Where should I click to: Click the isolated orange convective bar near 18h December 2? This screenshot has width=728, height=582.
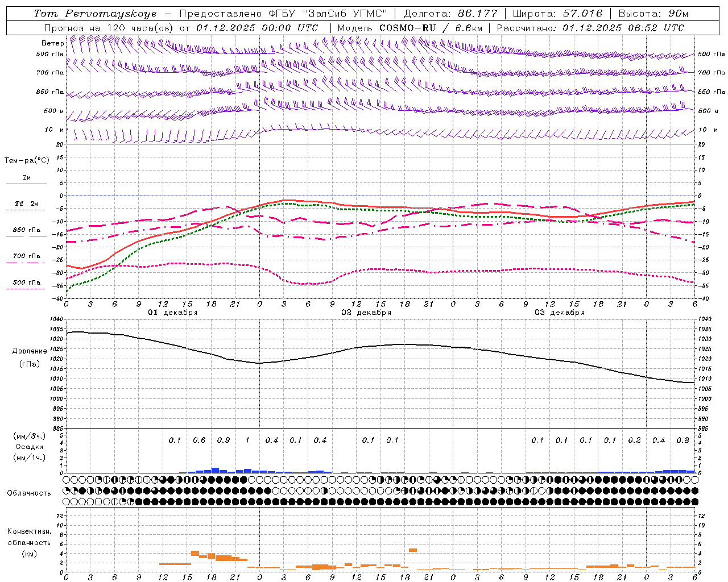pyautogui.click(x=413, y=550)
